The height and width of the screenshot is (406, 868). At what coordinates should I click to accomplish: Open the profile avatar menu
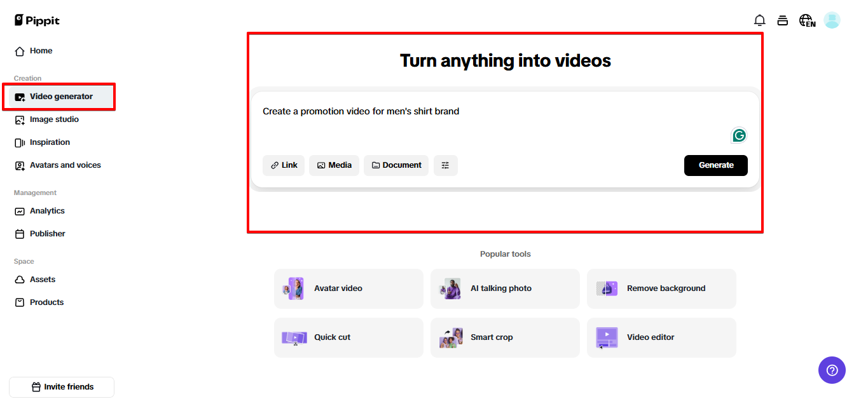coord(832,20)
